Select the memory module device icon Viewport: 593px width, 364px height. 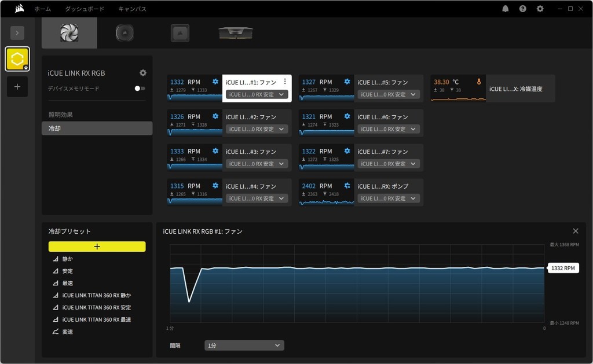[x=235, y=33]
